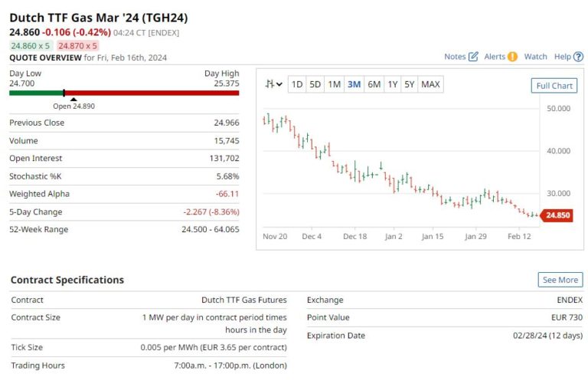
Task: Click the green bid price 24.860 x 5
Action: coord(31,46)
